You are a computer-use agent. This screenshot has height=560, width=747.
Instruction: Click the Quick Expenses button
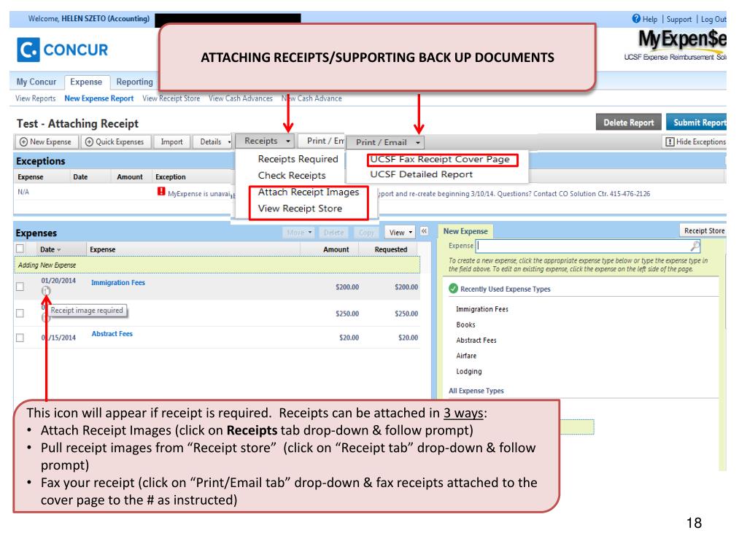click(x=115, y=142)
